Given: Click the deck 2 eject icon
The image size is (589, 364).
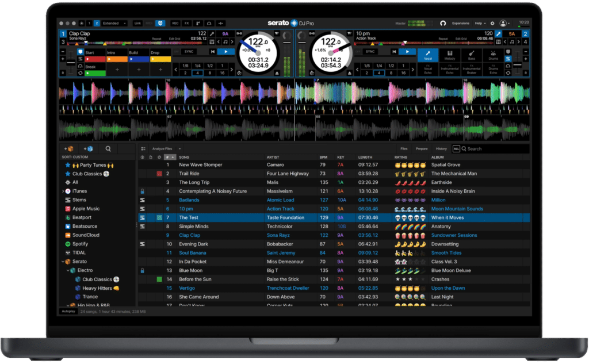Looking at the screenshot, I should tap(350, 73).
